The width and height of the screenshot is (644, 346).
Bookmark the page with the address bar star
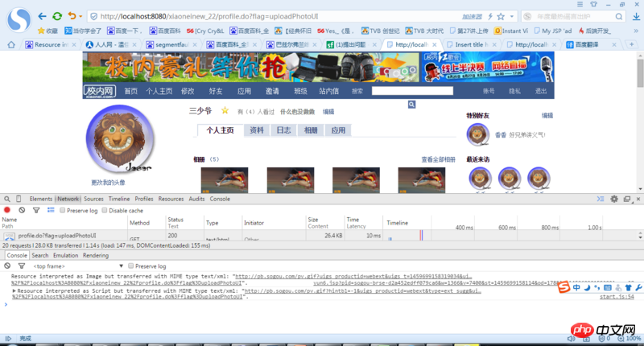(x=501, y=16)
